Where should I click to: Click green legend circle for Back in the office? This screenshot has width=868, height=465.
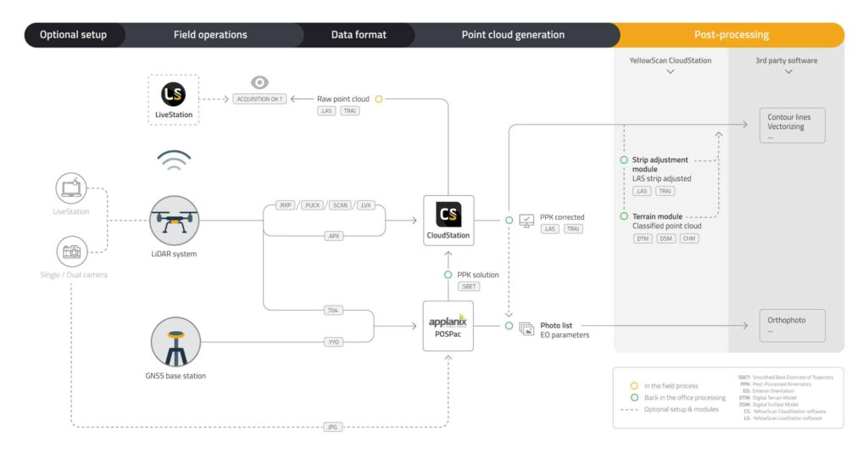pyautogui.click(x=634, y=397)
